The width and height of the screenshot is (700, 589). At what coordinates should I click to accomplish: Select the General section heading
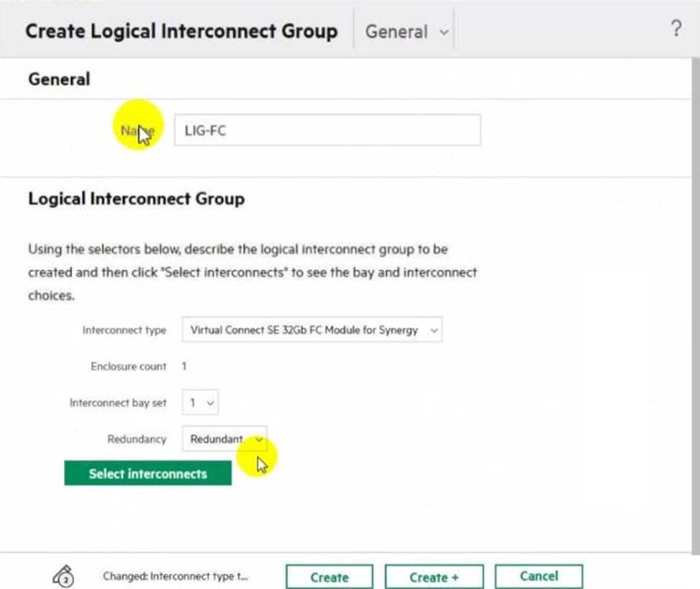(59, 79)
